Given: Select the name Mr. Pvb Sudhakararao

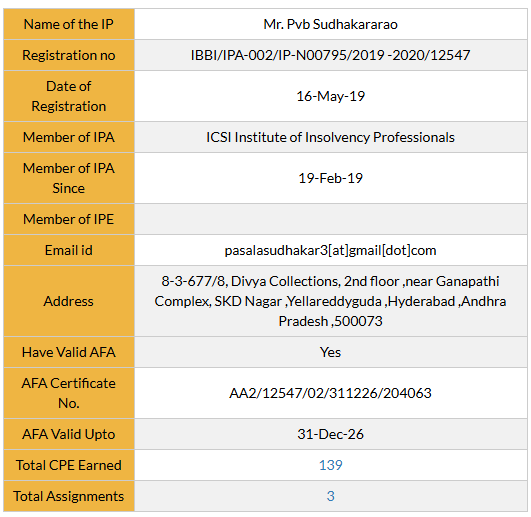Looking at the screenshot, I should pos(330,24).
